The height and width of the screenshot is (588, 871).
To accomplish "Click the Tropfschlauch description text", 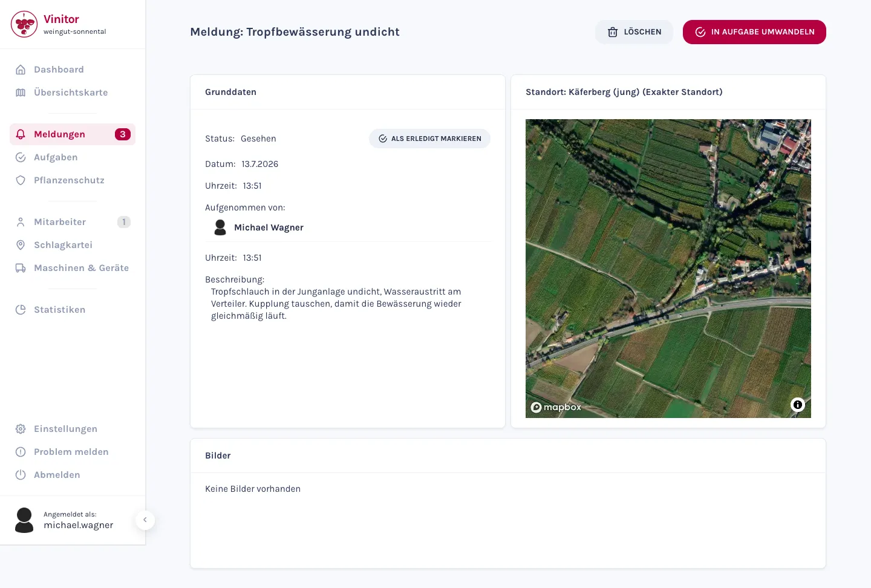I will tap(336, 304).
